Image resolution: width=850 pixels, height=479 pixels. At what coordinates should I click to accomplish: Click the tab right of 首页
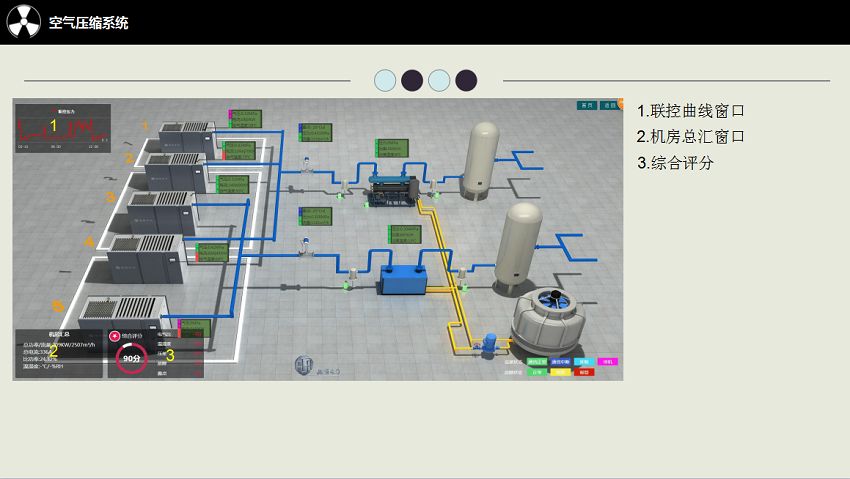click(x=609, y=105)
